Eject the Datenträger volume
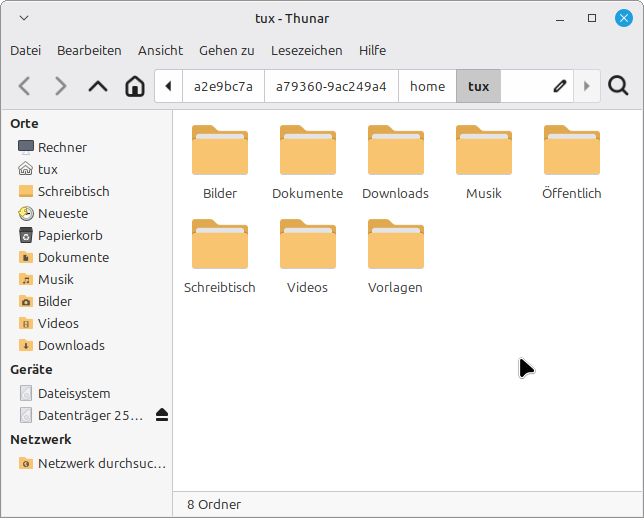Image resolution: width=644 pixels, height=518 pixels. (x=162, y=415)
